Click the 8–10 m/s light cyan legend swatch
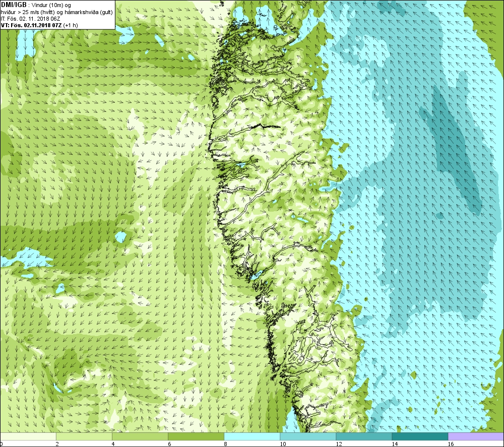Image resolution: width=504 pixels, height=447 pixels. click(x=252, y=436)
